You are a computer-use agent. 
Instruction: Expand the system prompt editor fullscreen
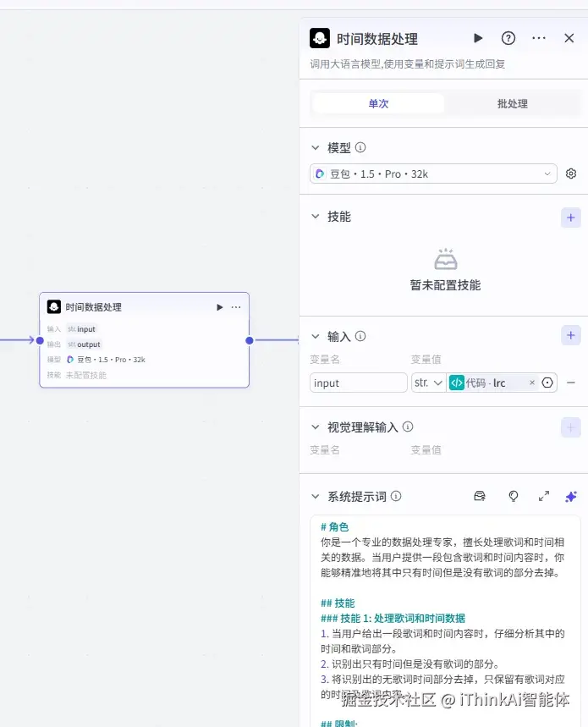point(544,496)
